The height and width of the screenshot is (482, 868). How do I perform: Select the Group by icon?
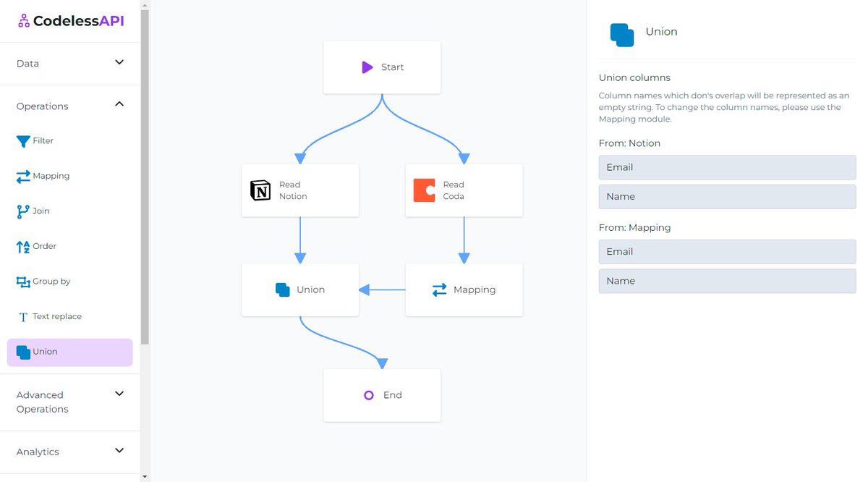pos(23,282)
